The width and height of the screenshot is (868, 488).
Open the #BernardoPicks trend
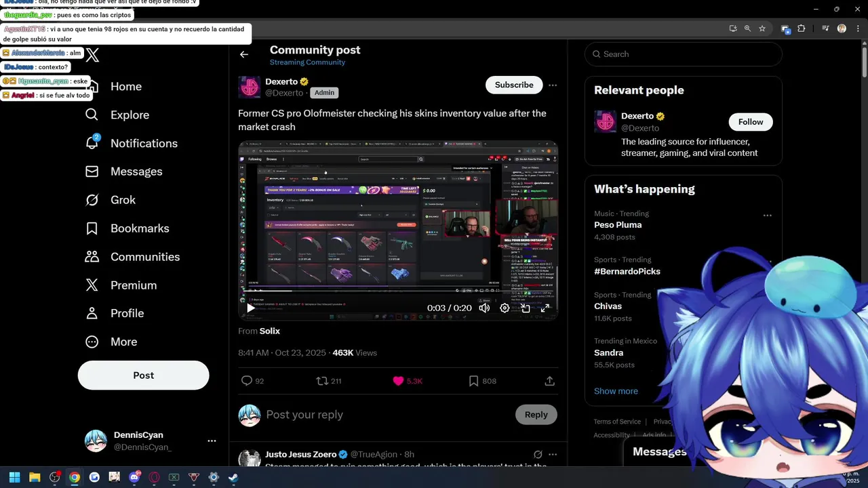point(627,271)
